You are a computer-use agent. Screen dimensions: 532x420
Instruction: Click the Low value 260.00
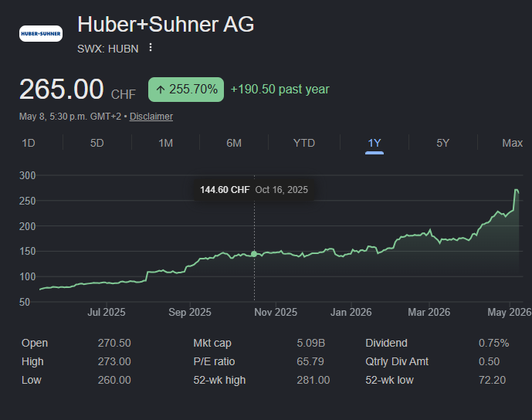click(x=114, y=380)
